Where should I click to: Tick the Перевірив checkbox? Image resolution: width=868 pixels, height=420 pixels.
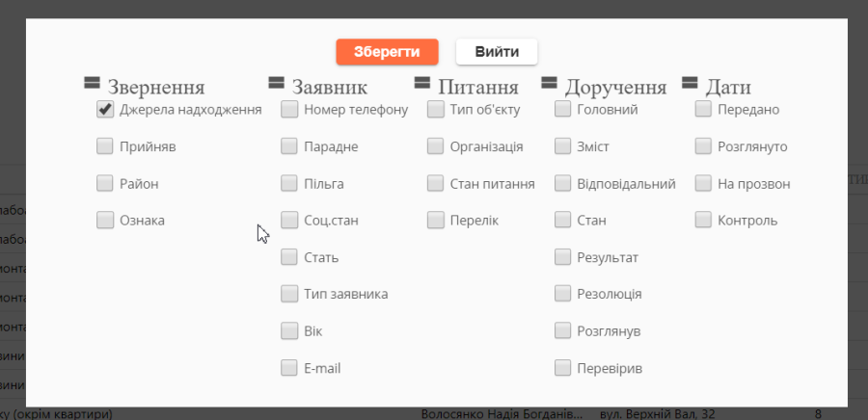pos(563,367)
